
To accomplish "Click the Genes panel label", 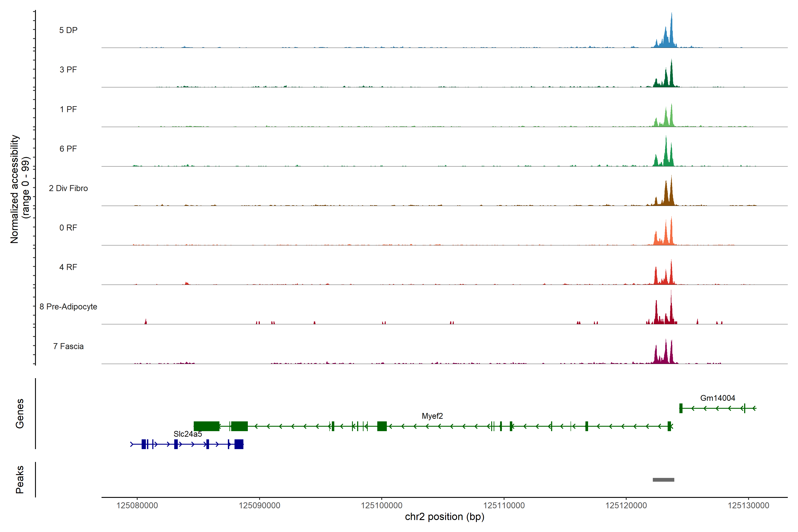I will pos(20,413).
